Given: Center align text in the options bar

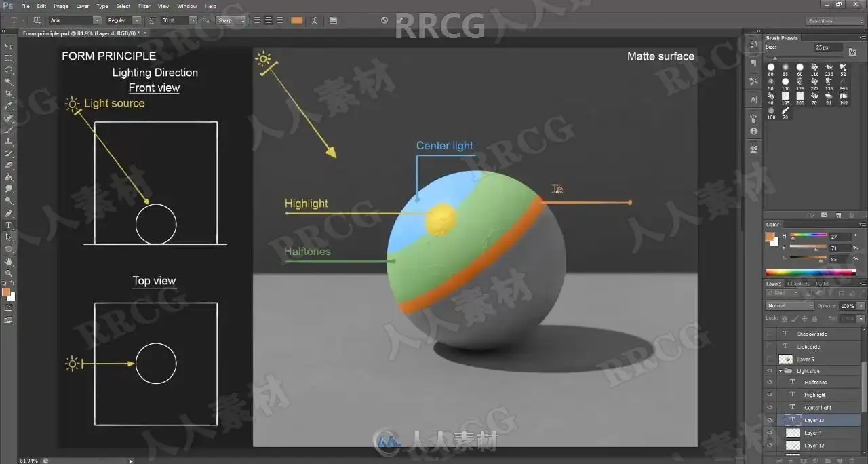Looking at the screenshot, I should (269, 20).
